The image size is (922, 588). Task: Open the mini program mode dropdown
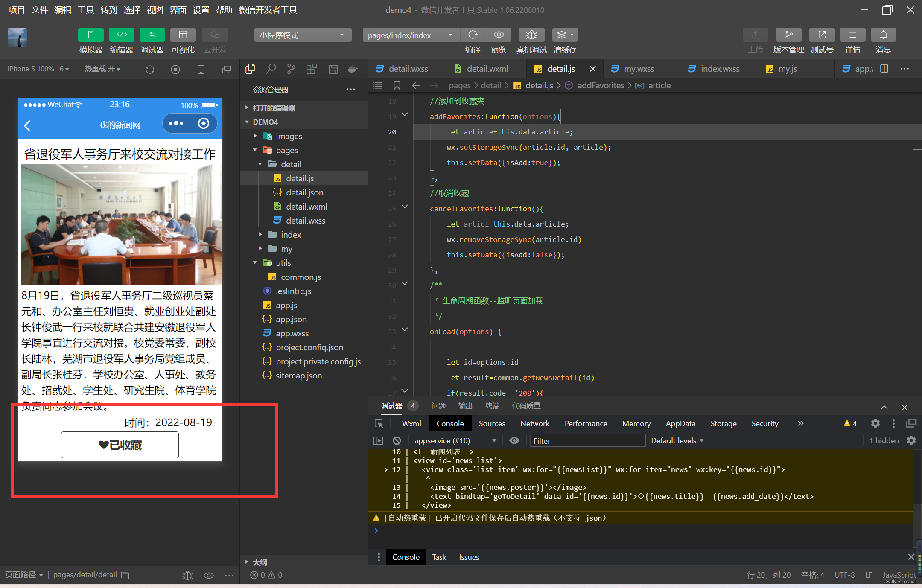(302, 35)
